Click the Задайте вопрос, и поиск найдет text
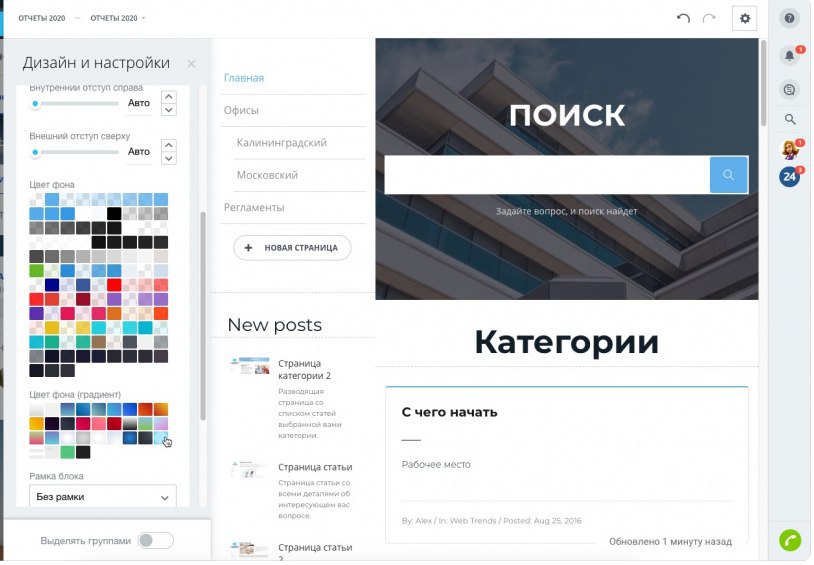The width and height of the screenshot is (814, 565). tap(566, 211)
